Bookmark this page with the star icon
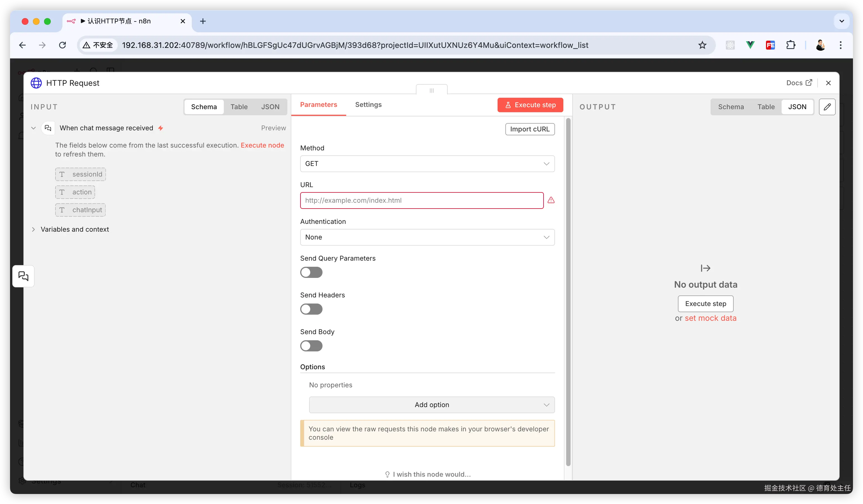 pyautogui.click(x=702, y=45)
